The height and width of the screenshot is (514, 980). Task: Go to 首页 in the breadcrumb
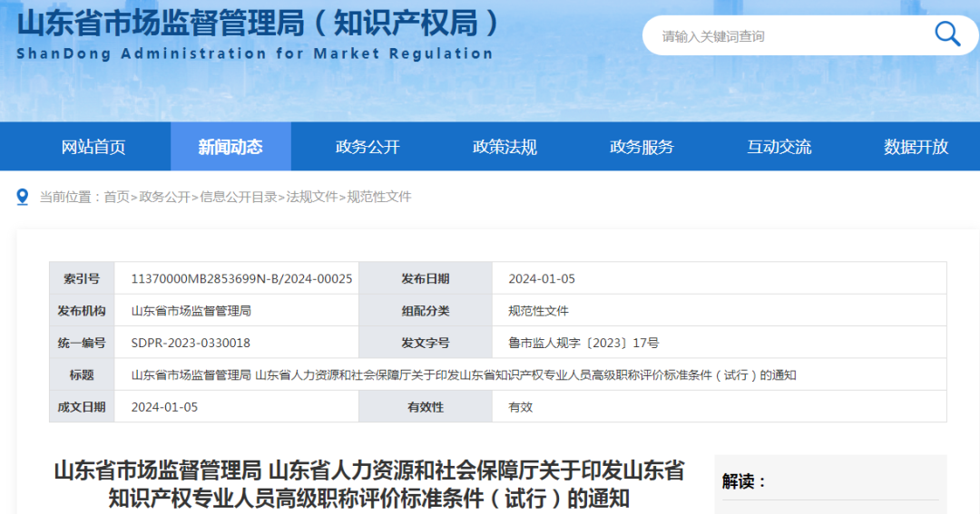(116, 197)
